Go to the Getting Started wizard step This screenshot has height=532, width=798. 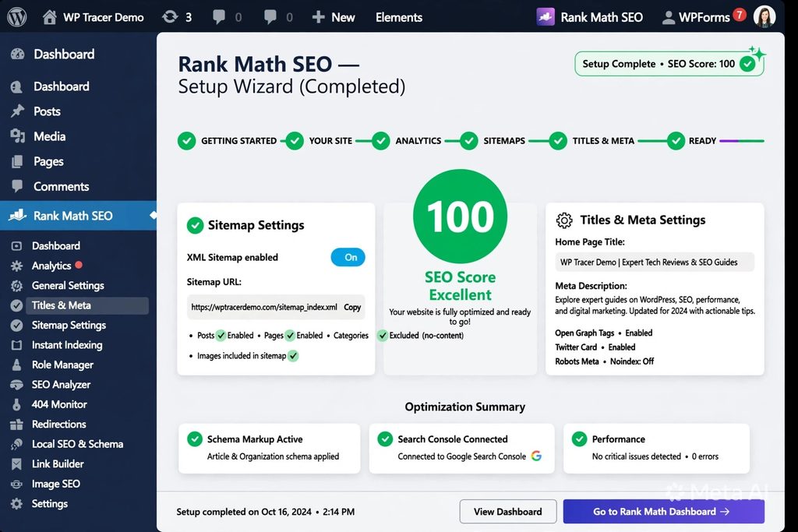click(227, 141)
